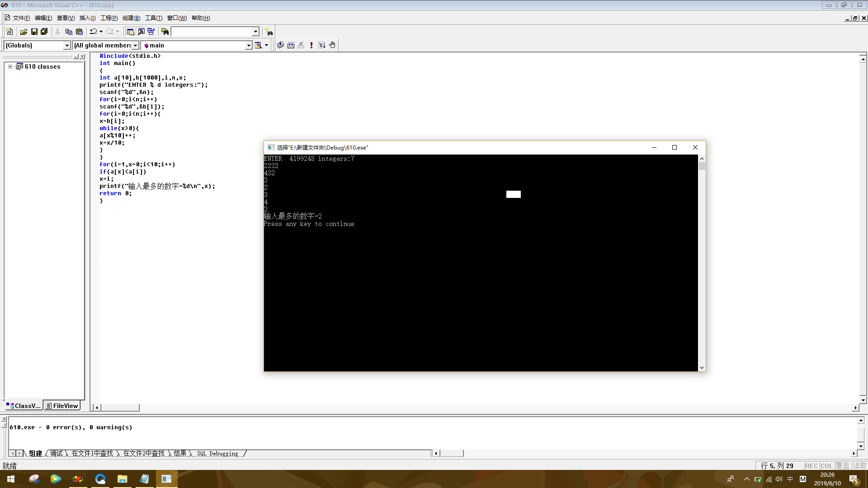The width and height of the screenshot is (868, 488).
Task: Click the Build icon next to Compile
Action: point(291,45)
